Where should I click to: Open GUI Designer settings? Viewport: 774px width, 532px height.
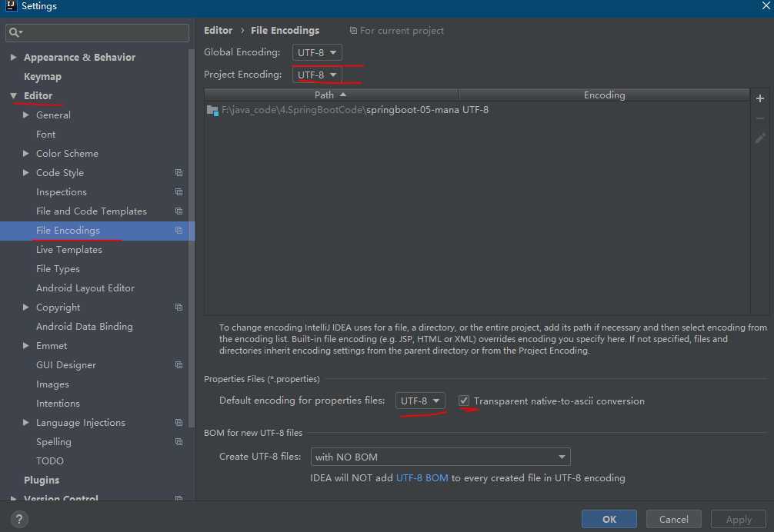coord(66,365)
